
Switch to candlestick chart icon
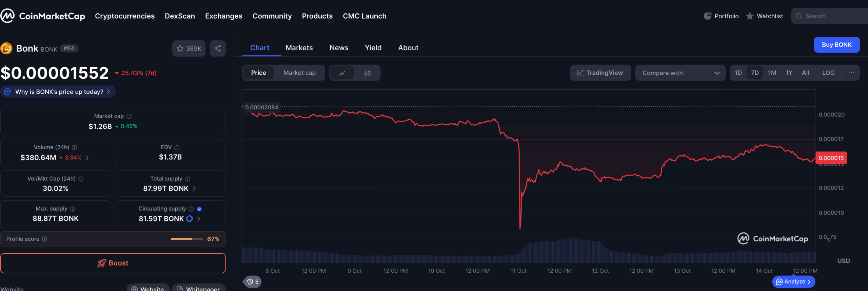tap(367, 73)
